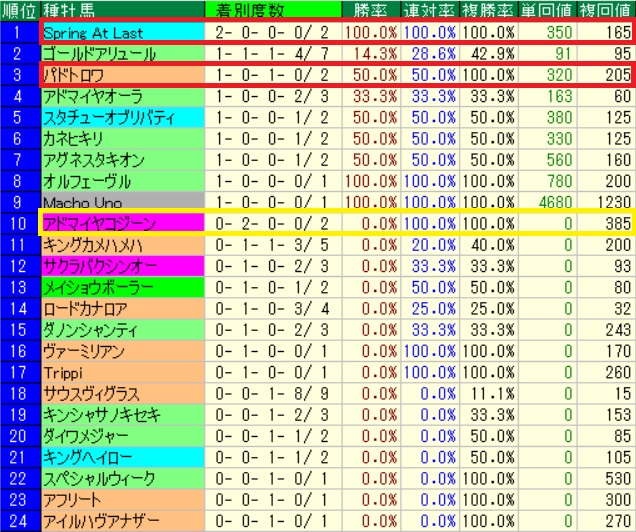Click the 385 place return value
This screenshot has width=636, height=532.
pyautogui.click(x=619, y=224)
